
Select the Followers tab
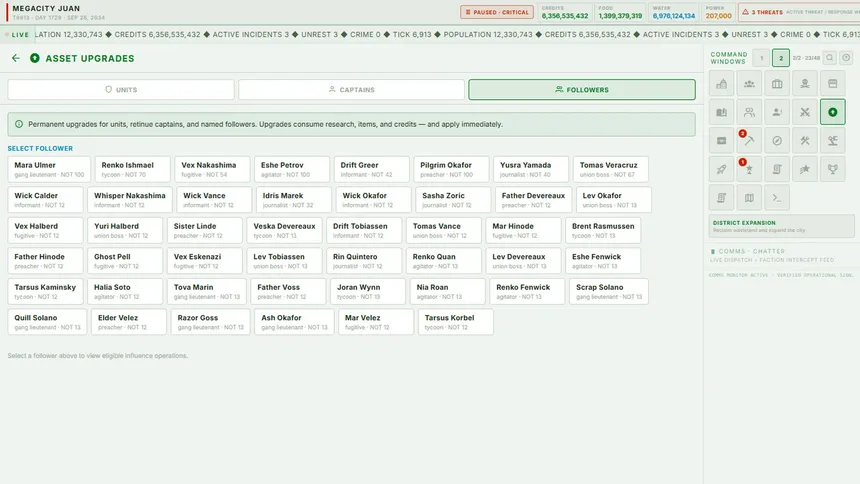pyautogui.click(x=582, y=89)
